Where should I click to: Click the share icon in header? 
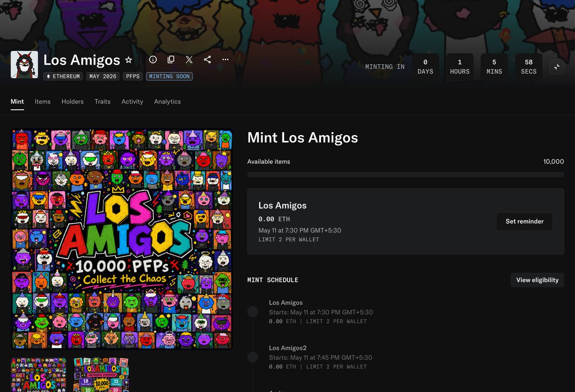[207, 59]
